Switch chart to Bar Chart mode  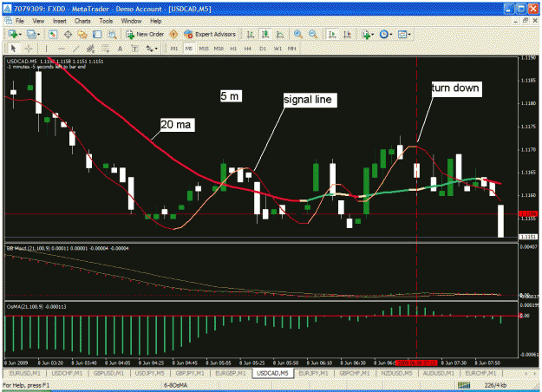tap(251, 34)
